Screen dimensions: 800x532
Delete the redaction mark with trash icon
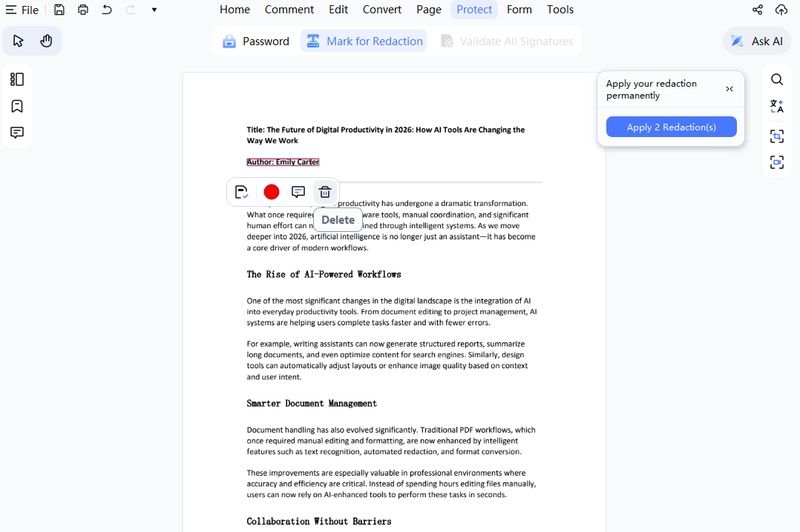coord(325,192)
